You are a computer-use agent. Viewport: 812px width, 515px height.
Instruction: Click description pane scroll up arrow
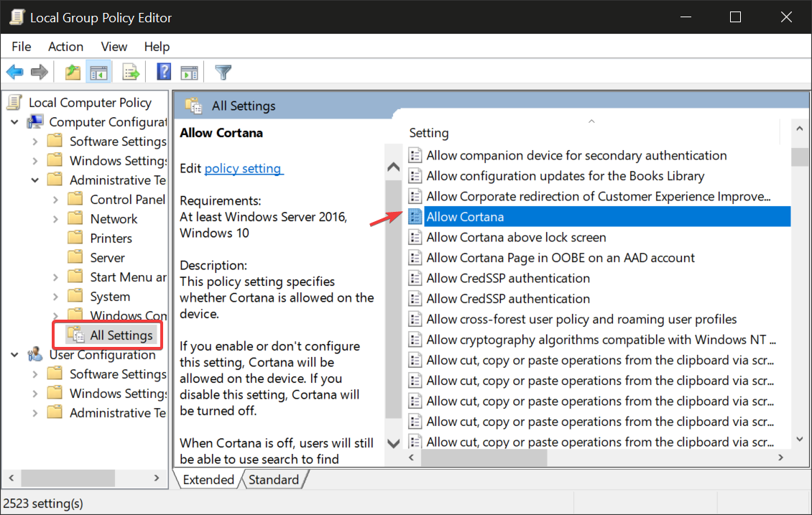(394, 167)
